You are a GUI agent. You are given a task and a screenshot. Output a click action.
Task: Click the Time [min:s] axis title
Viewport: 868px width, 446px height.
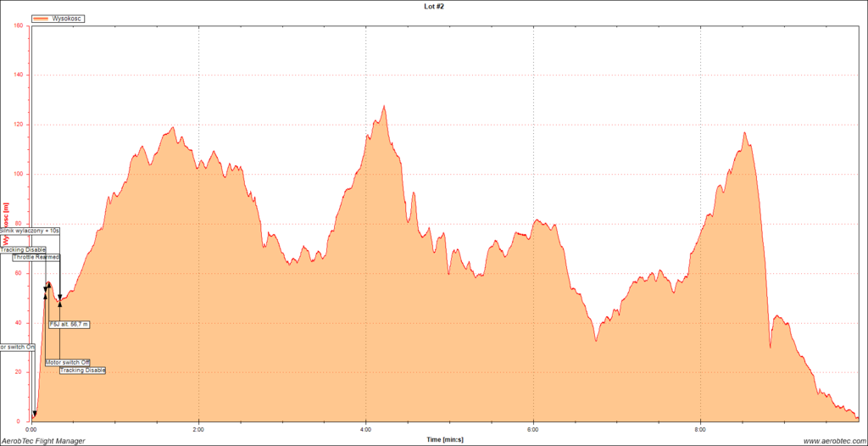point(445,439)
